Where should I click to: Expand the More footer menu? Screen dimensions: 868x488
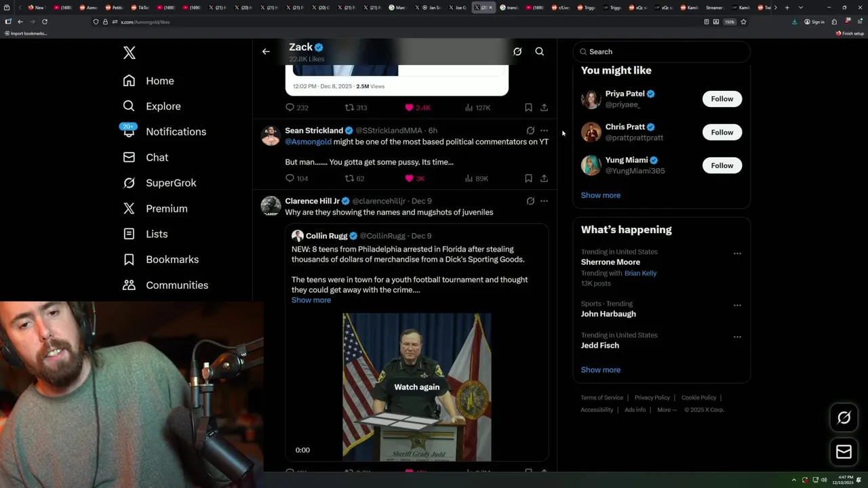coord(666,410)
